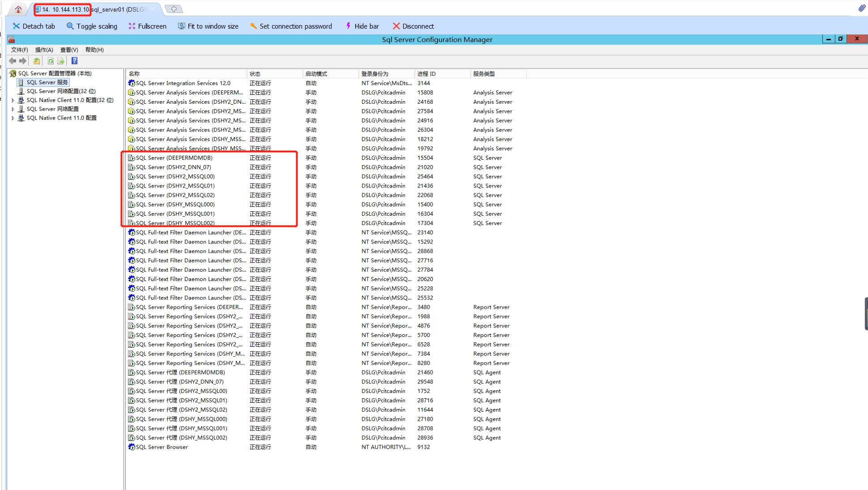Select the SQL Server 代理 (DSHY2_MSSQL00) row
The image size is (868, 490).
point(327,391)
